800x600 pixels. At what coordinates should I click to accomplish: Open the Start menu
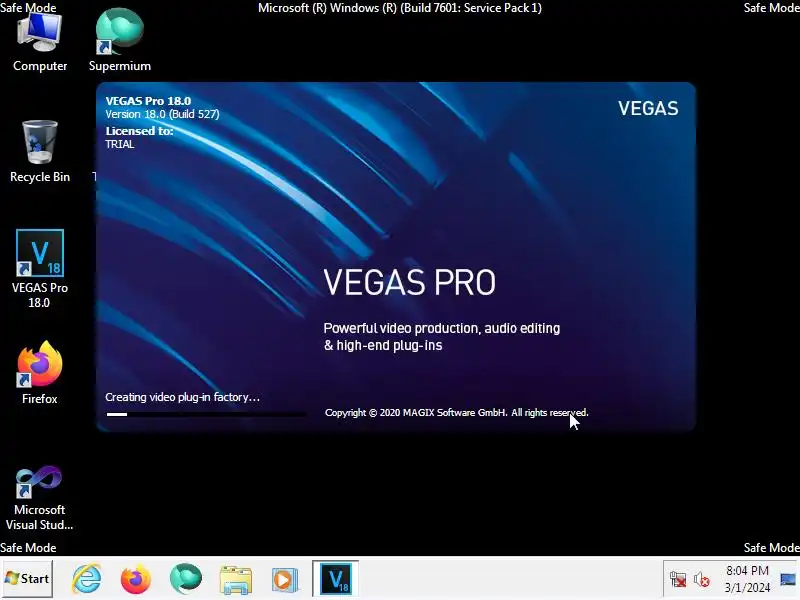(27, 579)
